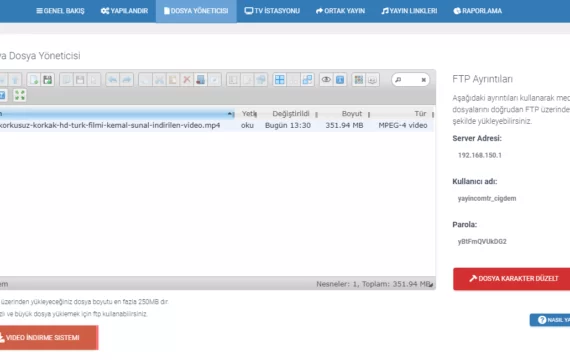Click the eye preview icon
This screenshot has width=570, height=360.
click(326, 80)
